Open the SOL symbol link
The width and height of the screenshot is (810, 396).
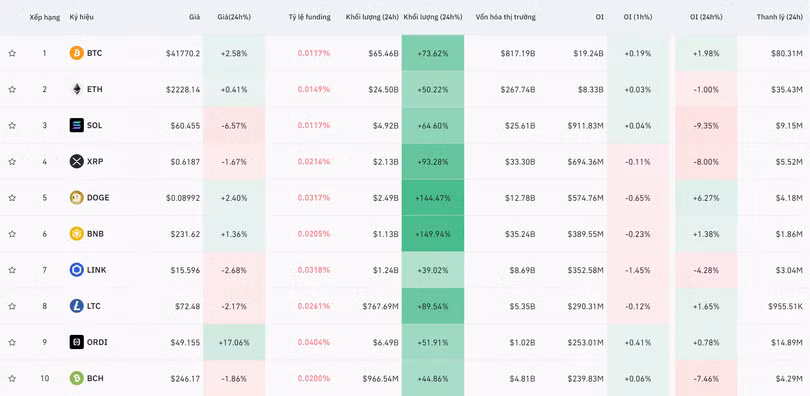(95, 125)
